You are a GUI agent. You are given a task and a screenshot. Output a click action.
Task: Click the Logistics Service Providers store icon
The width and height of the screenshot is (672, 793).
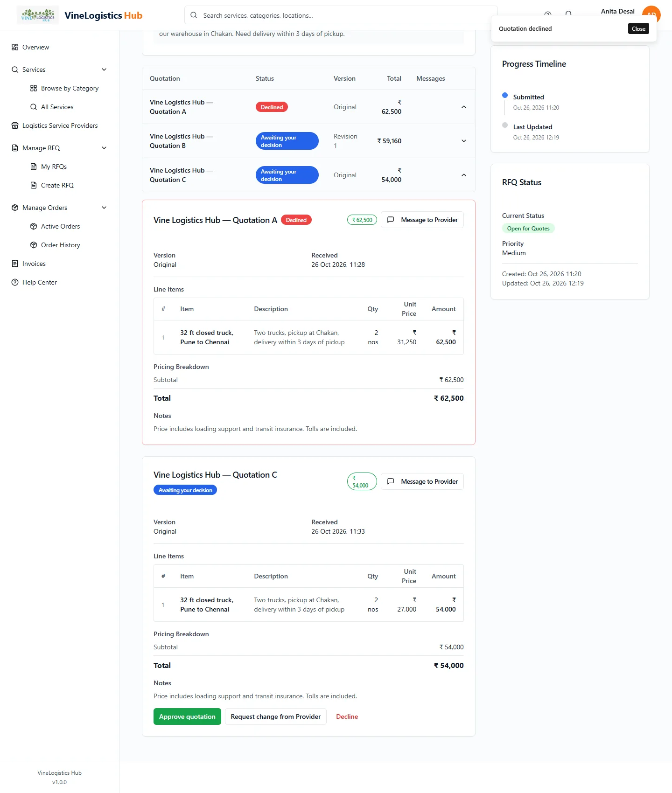click(15, 125)
